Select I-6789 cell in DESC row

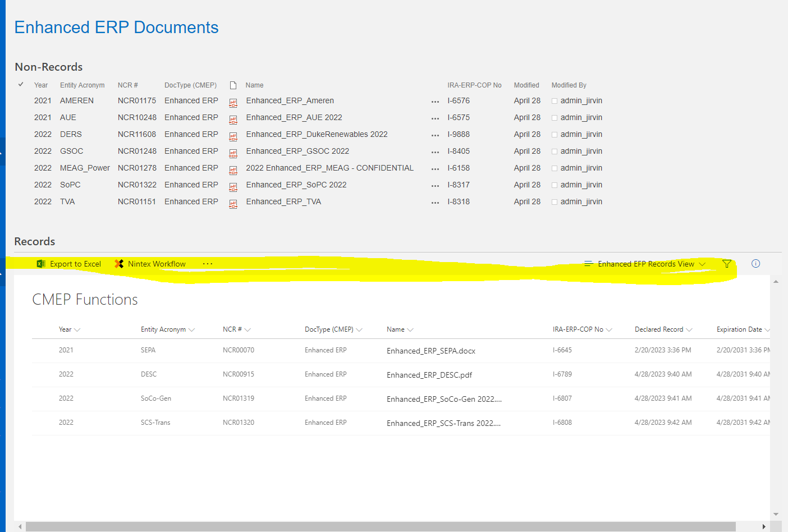pyautogui.click(x=562, y=374)
